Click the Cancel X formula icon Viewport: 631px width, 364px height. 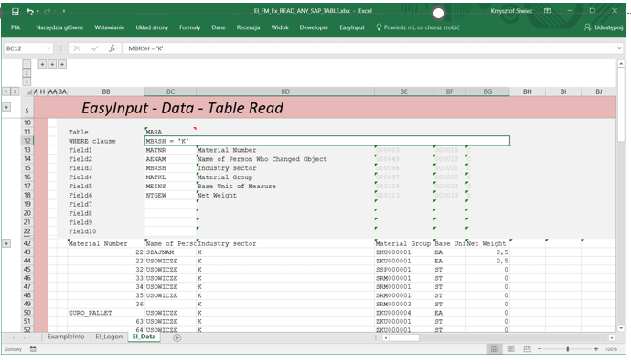point(77,48)
